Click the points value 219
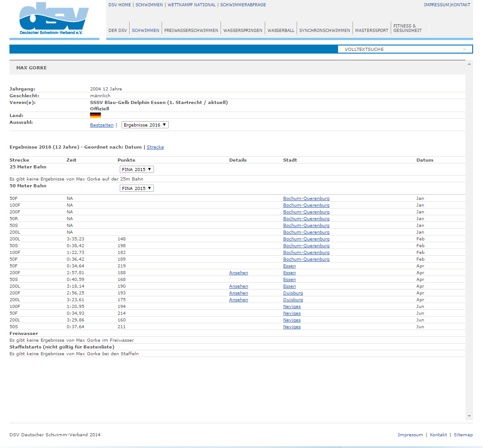The width and height of the screenshot is (483, 448). click(122, 266)
